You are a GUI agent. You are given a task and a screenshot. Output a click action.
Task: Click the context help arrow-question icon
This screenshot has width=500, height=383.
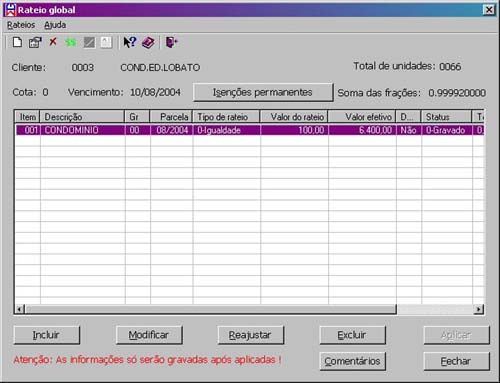click(x=130, y=42)
